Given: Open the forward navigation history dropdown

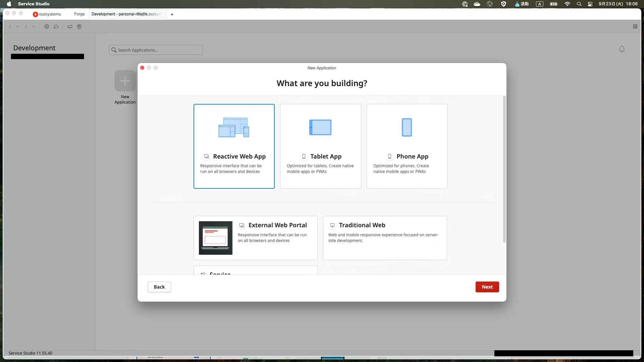Looking at the screenshot, I should coord(34,27).
